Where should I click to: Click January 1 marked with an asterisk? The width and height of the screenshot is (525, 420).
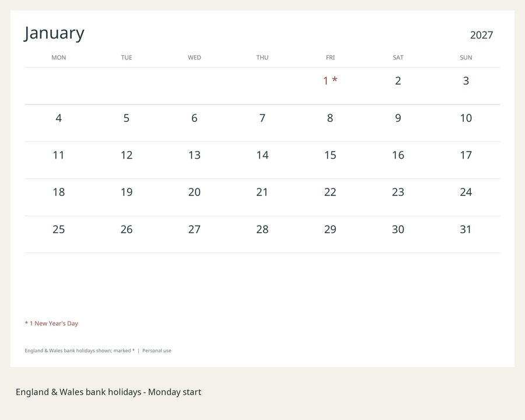pos(330,80)
